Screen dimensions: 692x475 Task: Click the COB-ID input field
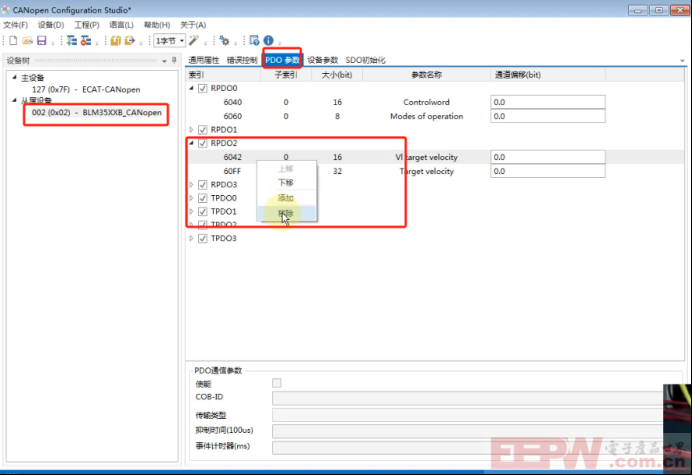tap(468, 398)
